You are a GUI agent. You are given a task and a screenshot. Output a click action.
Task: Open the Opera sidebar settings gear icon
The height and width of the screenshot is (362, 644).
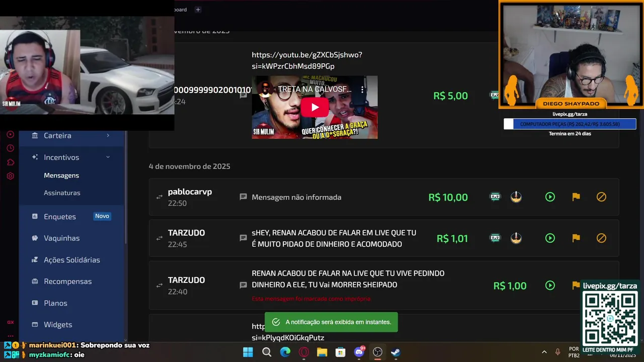click(10, 176)
